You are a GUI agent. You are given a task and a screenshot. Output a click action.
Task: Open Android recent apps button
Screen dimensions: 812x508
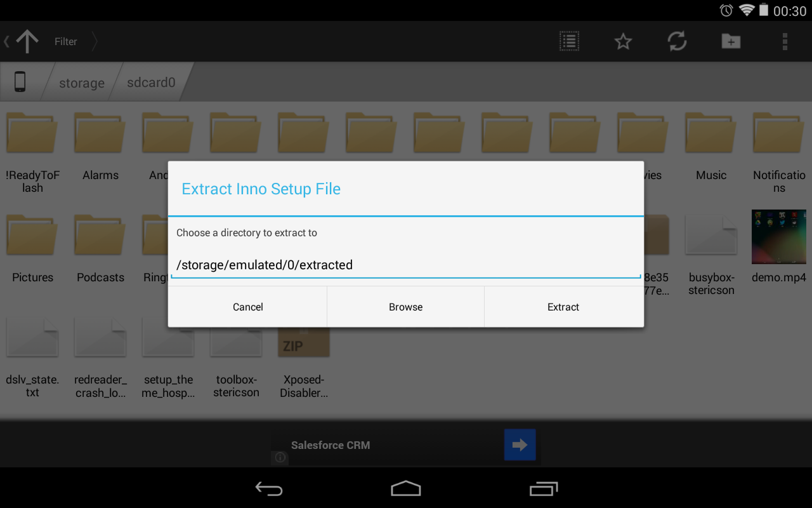click(x=543, y=488)
